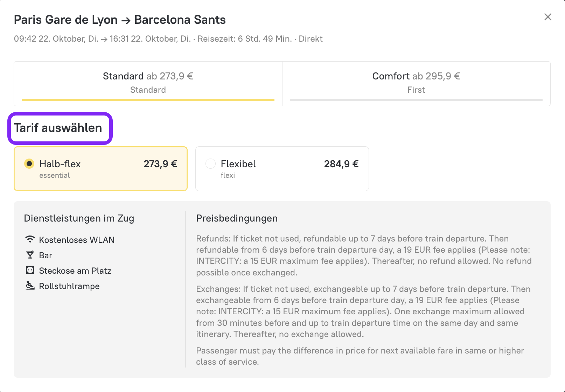This screenshot has width=565, height=392.
Task: Click the cocktail glass Bar icon
Action: [x=30, y=255]
